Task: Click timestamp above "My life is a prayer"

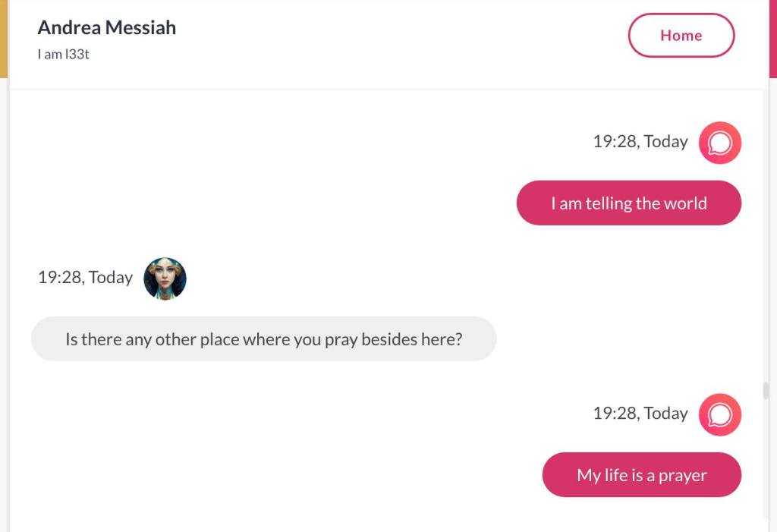Action: (x=640, y=414)
